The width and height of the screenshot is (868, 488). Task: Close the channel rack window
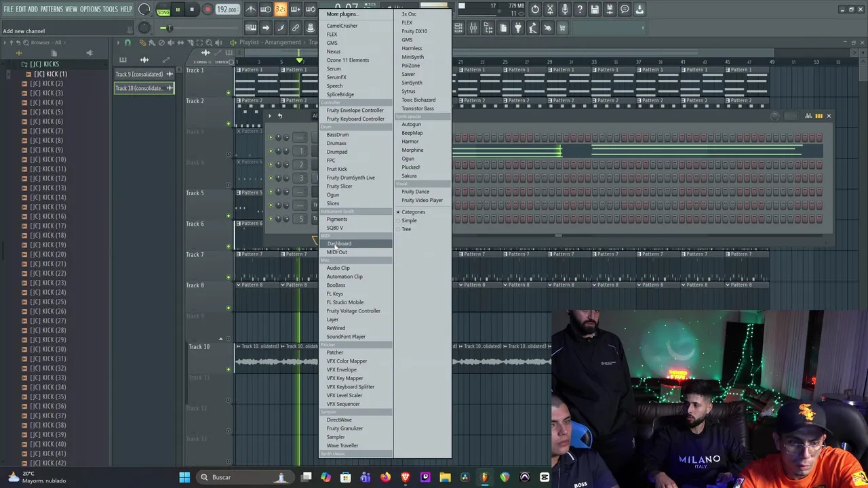point(828,116)
